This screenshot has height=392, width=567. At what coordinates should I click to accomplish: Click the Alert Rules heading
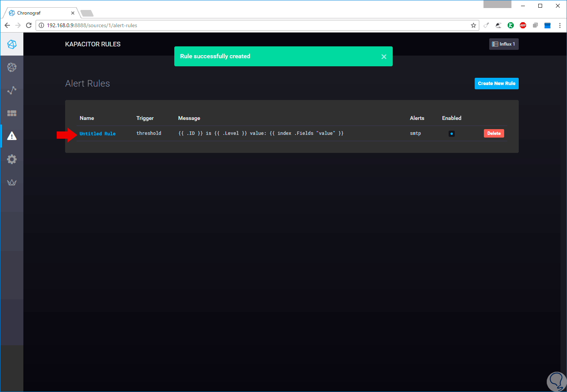[87, 84]
